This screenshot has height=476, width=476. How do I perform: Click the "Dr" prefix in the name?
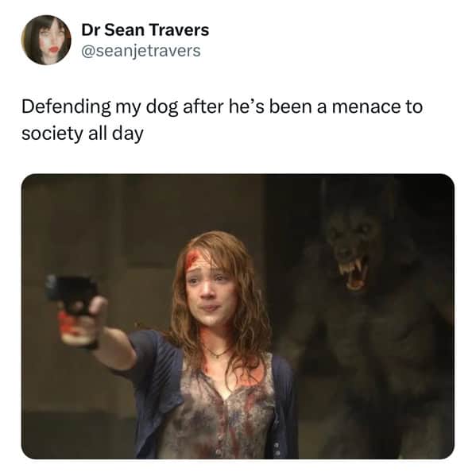point(90,30)
